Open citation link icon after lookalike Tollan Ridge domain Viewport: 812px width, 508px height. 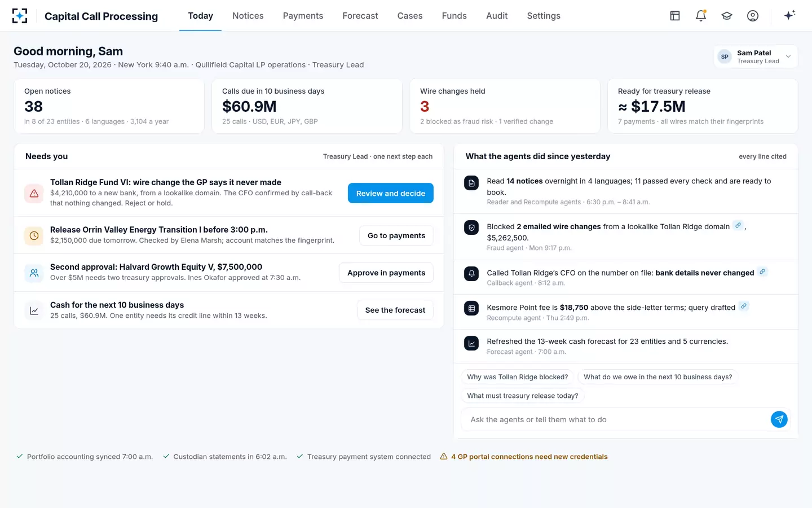tap(738, 225)
